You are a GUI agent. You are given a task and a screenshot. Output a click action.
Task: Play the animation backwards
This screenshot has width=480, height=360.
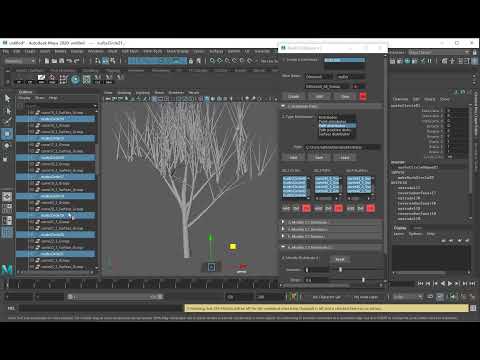[443, 283]
